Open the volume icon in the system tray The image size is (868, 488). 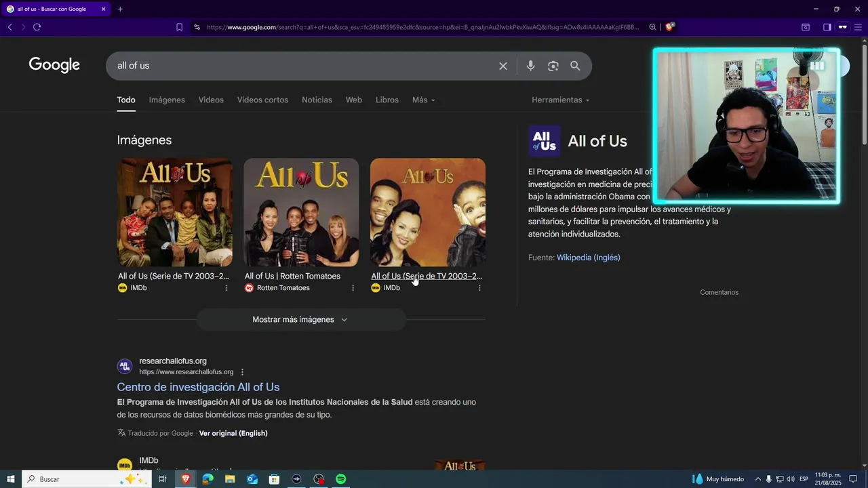(791, 479)
